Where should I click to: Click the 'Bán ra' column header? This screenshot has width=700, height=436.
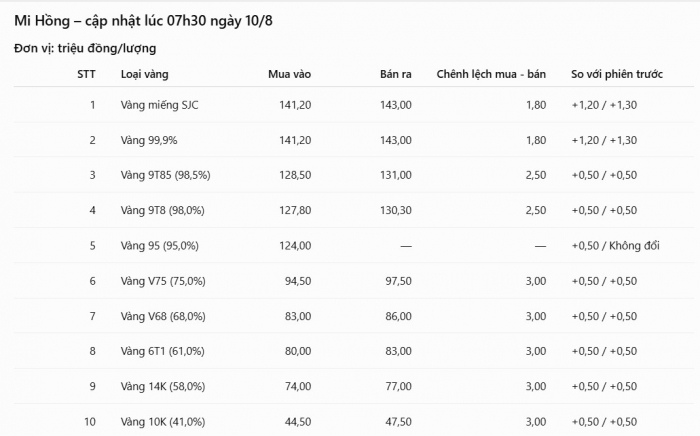396,74
